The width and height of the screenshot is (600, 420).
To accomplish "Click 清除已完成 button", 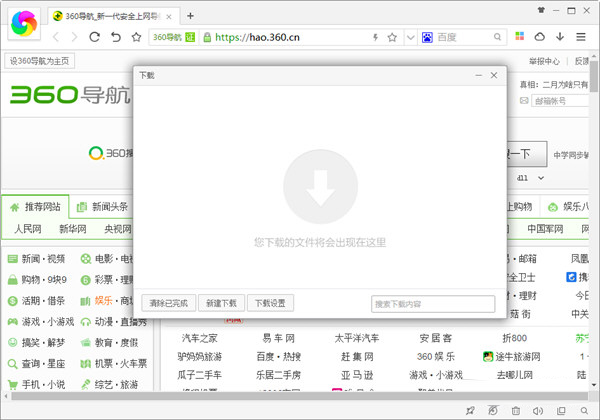I will (168, 303).
